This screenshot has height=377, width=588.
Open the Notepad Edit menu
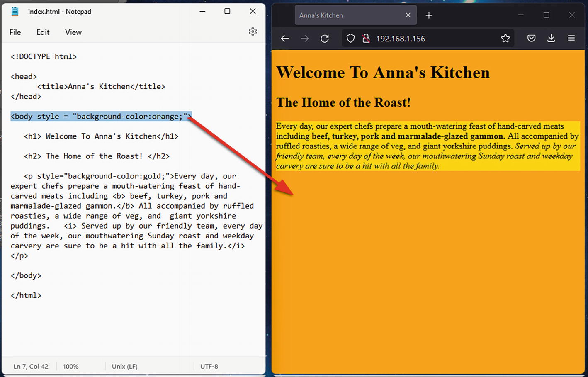point(43,32)
